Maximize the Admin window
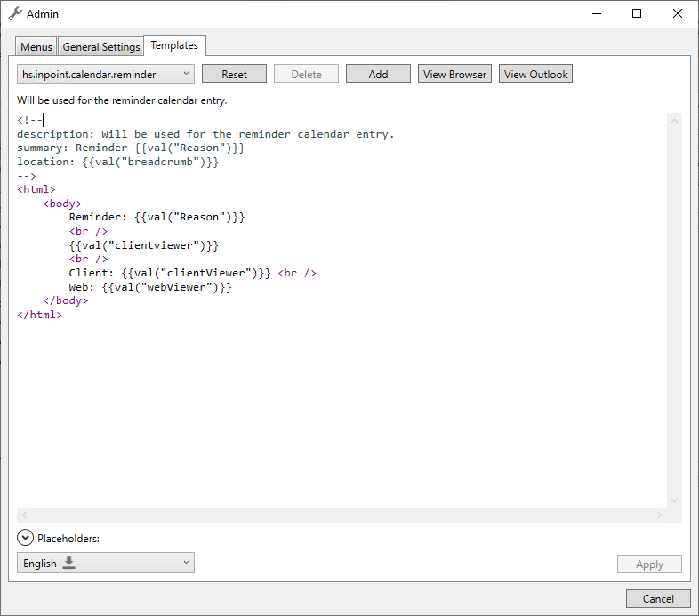 (x=637, y=13)
